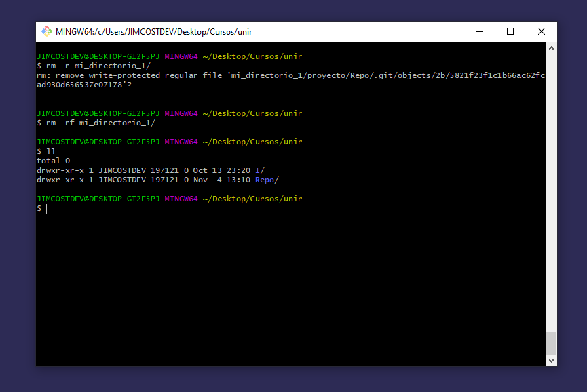
Task: Select the Repo/ directory name in the listing
Action: coord(265,180)
